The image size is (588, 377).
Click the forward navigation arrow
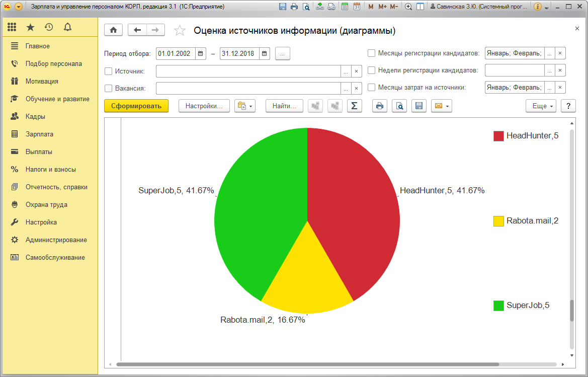(155, 30)
